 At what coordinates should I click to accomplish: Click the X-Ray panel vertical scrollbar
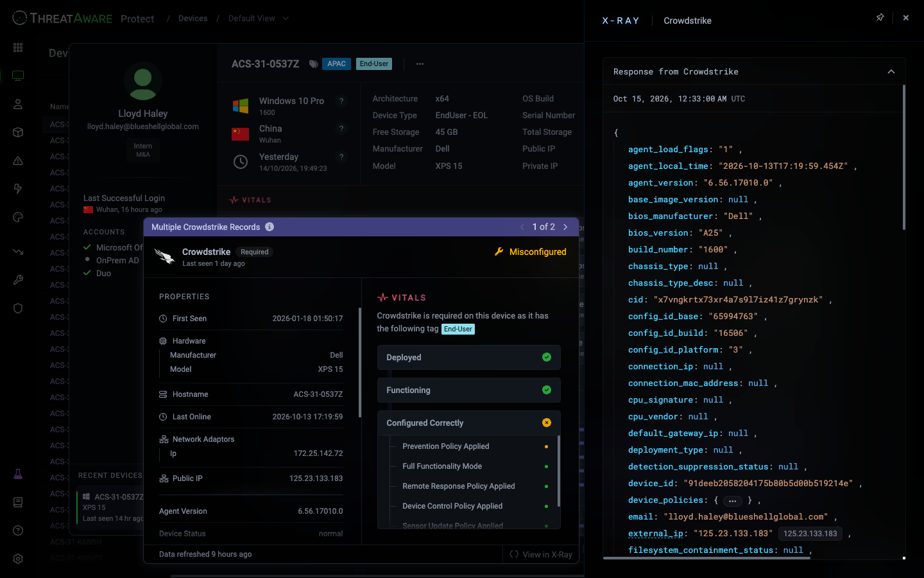pyautogui.click(x=904, y=157)
